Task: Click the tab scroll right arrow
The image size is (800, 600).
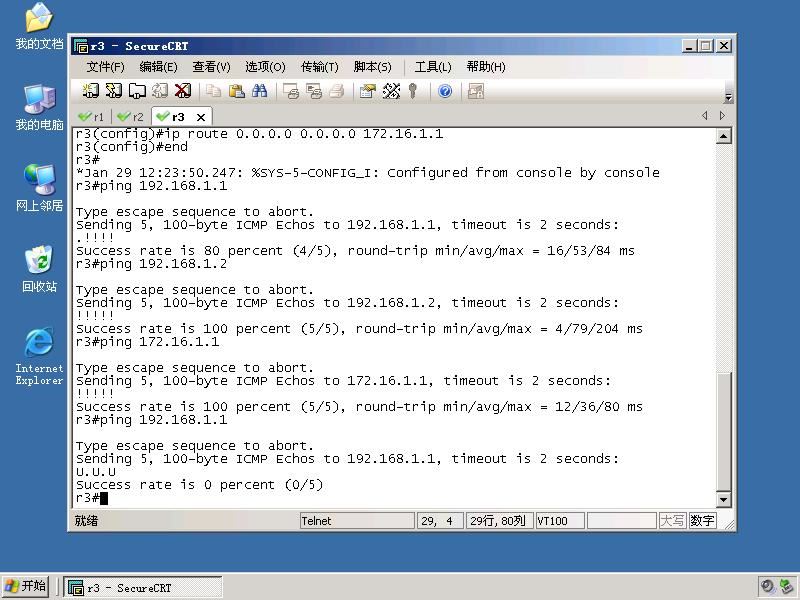Action: pyautogui.click(x=722, y=115)
